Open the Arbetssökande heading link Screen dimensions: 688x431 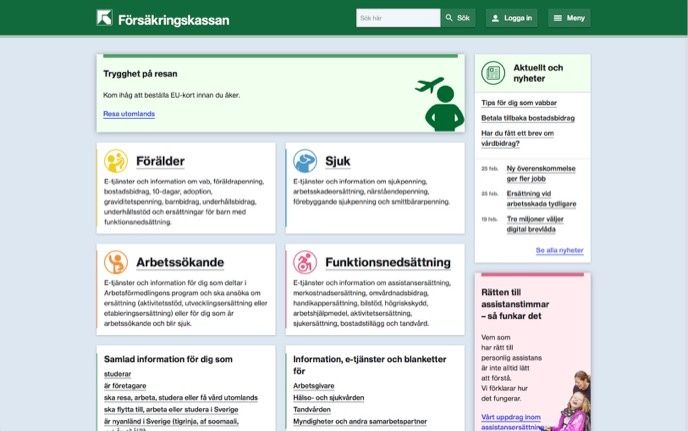coord(179,262)
